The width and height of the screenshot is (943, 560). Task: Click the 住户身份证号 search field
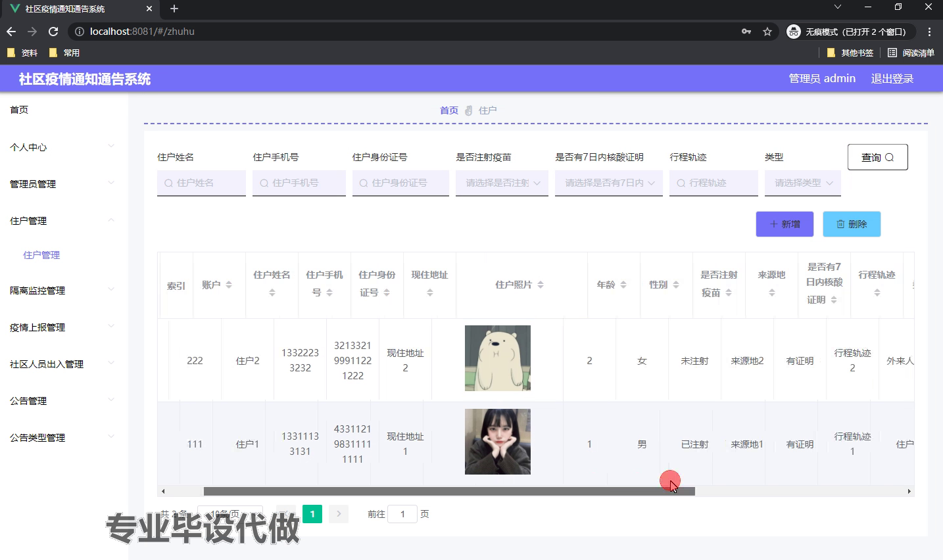[x=400, y=183]
